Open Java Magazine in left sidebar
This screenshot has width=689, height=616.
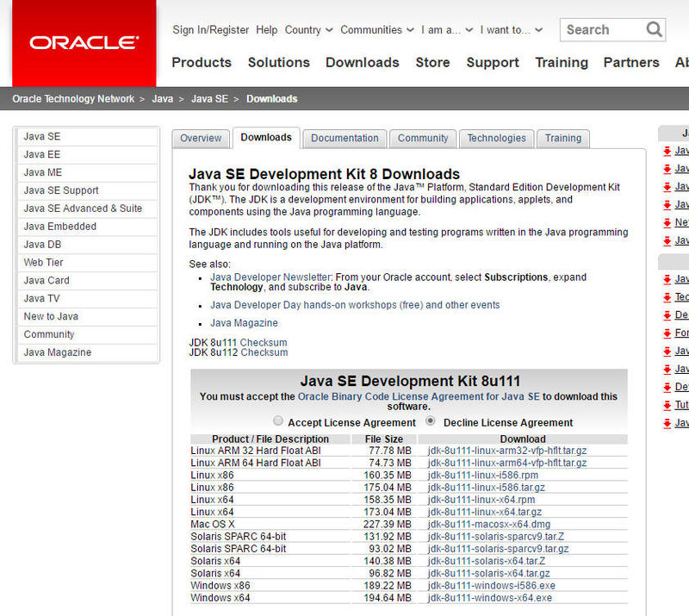87,353
